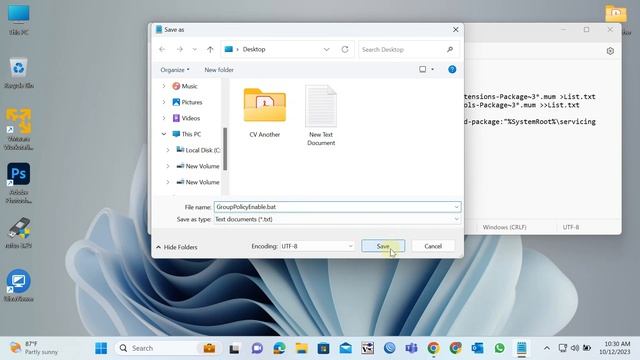This screenshot has width=640, height=360.
Task: Click Hide Folders toggle
Action: tap(177, 247)
